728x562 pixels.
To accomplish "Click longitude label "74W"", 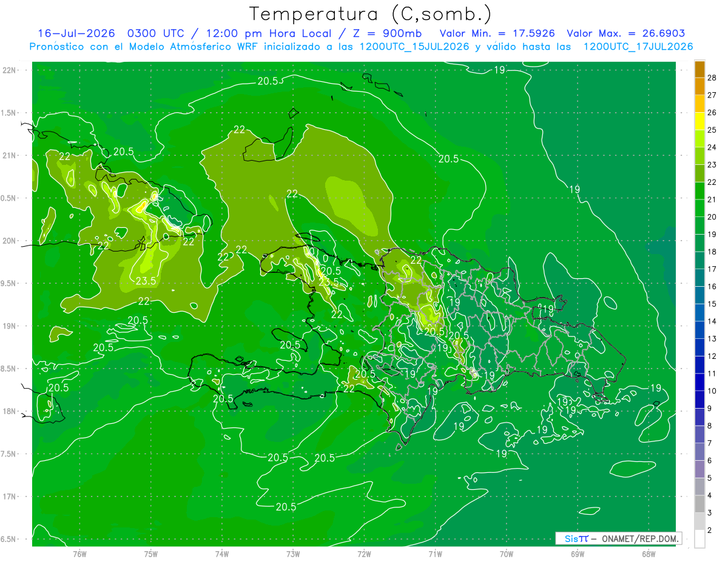I will click(x=222, y=554).
